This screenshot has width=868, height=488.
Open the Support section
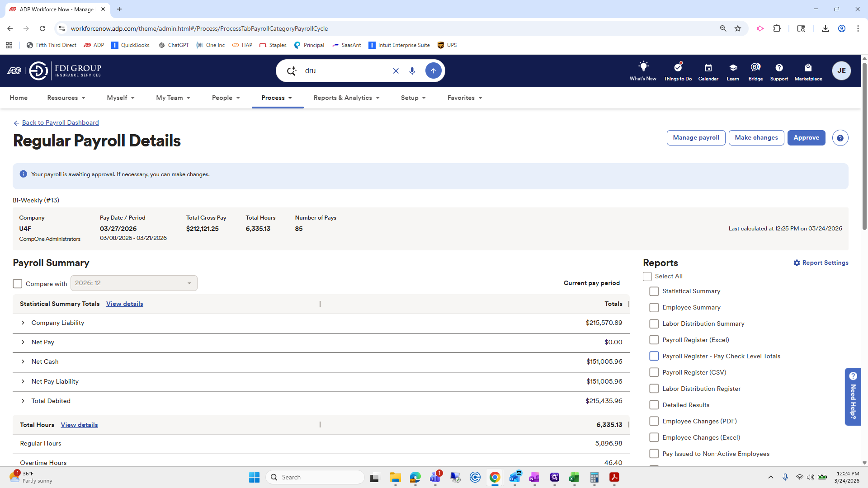pyautogui.click(x=778, y=70)
